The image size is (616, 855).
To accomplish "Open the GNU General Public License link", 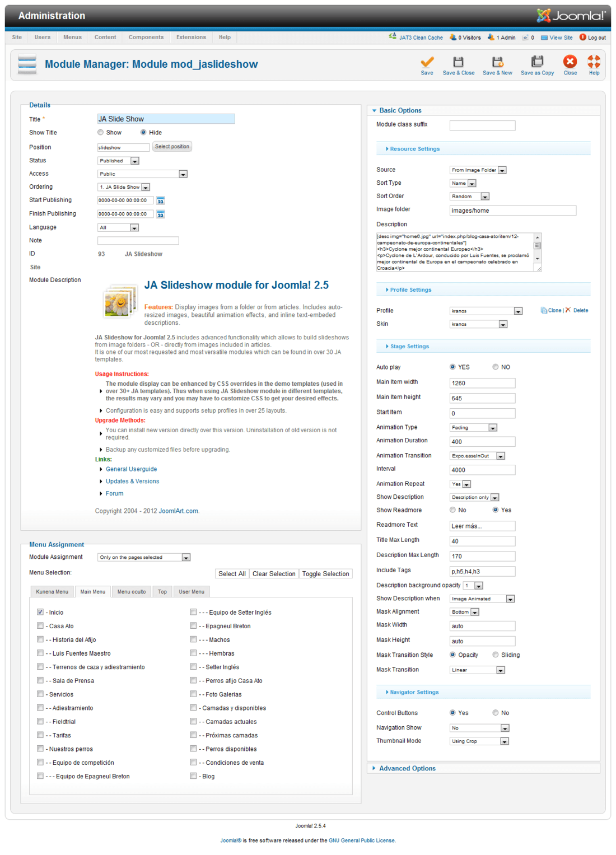I will [361, 840].
